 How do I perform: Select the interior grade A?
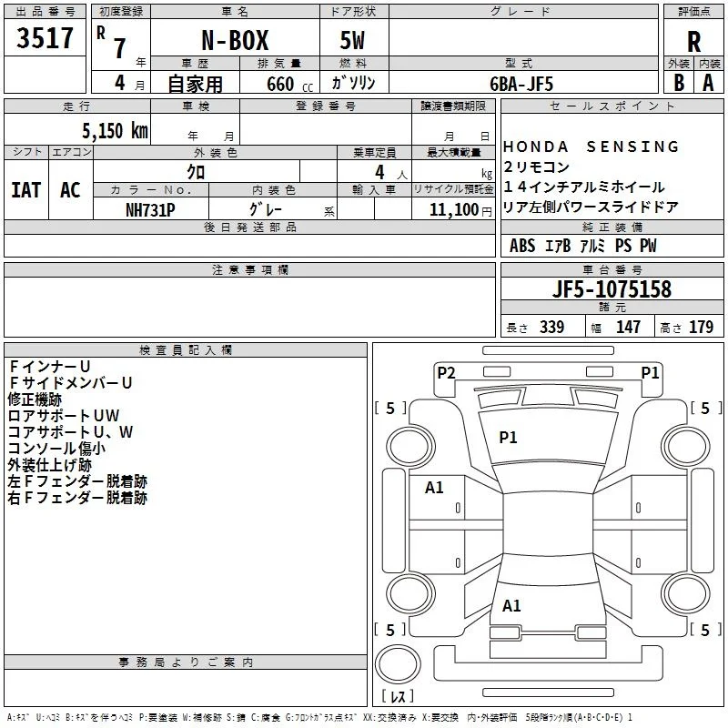tap(708, 83)
